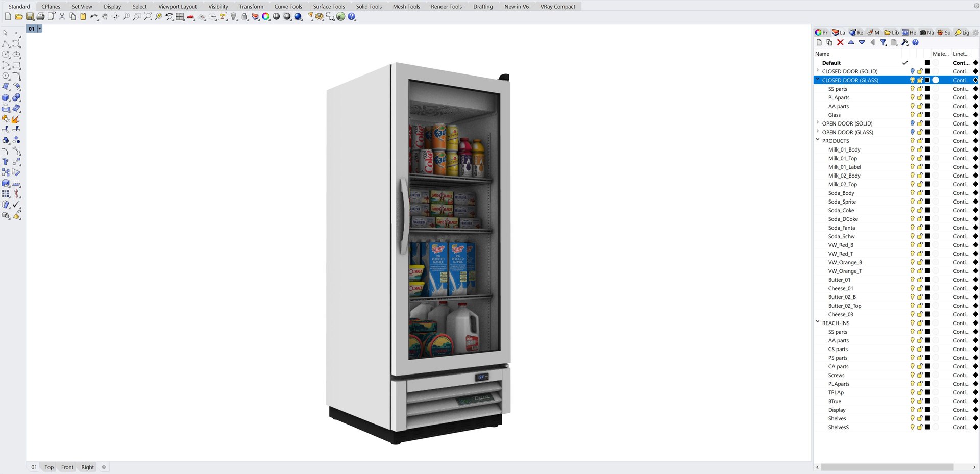The image size is (980, 474).
Task: Click the Name column header in layers
Action: (822, 54)
